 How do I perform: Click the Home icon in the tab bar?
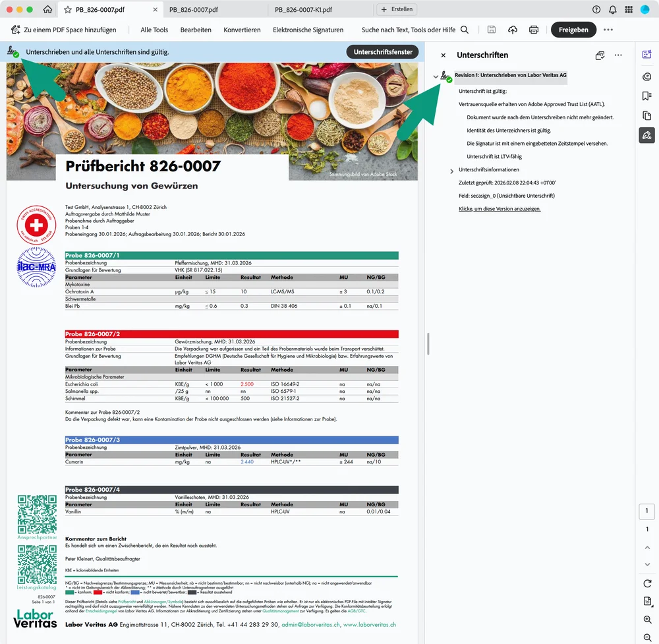coord(47,10)
